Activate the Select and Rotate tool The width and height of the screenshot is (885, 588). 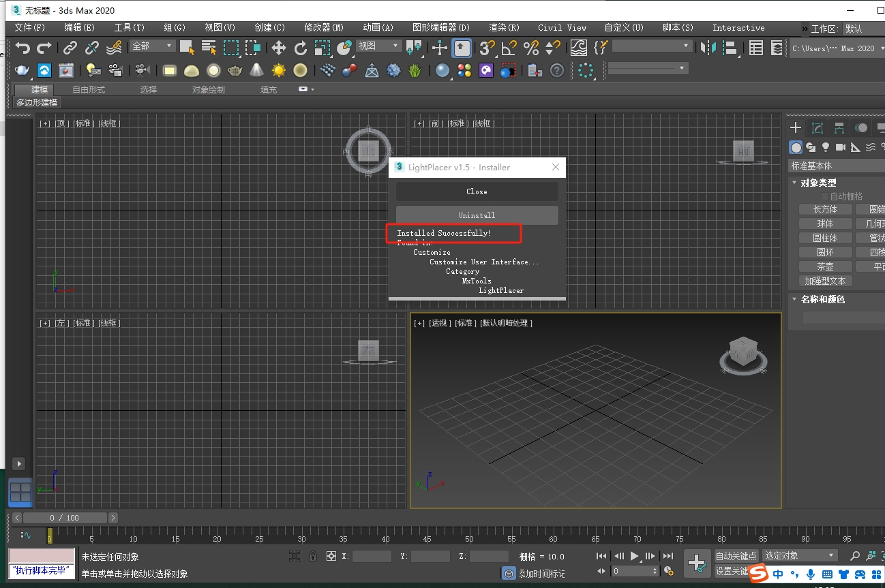tap(300, 48)
